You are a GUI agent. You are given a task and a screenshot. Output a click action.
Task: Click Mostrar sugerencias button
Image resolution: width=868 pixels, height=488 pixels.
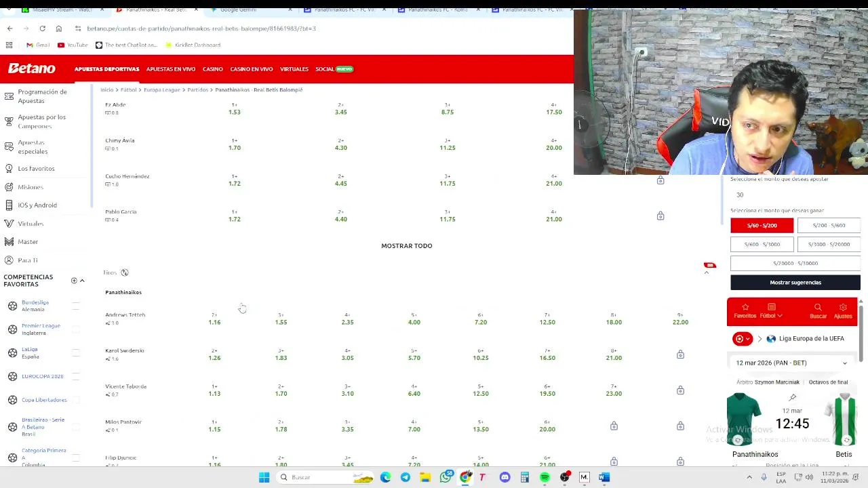[x=795, y=282]
